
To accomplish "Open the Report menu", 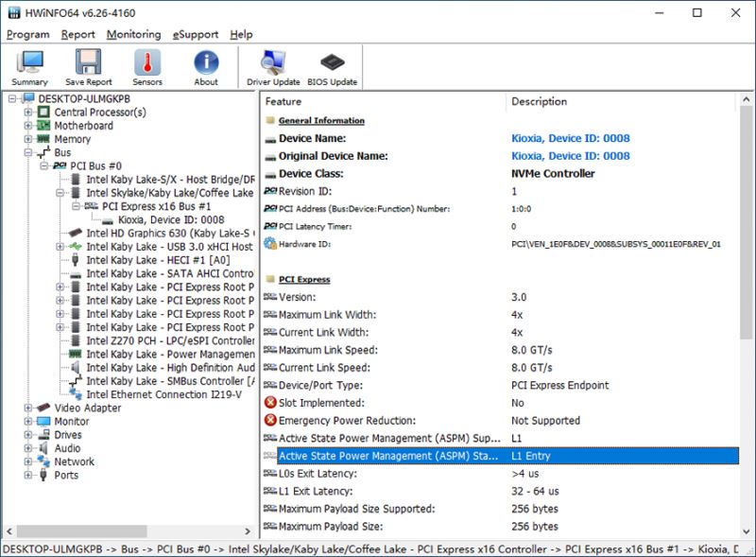I will pyautogui.click(x=77, y=35).
